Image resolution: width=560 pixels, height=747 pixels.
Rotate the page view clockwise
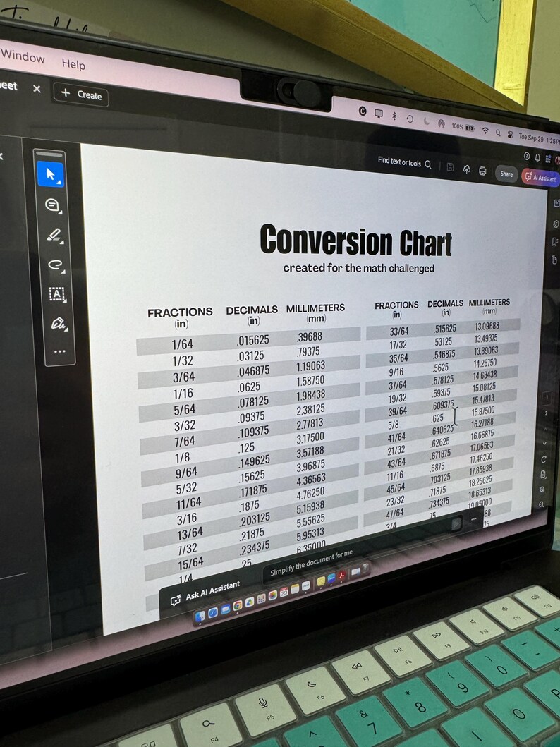click(544, 460)
